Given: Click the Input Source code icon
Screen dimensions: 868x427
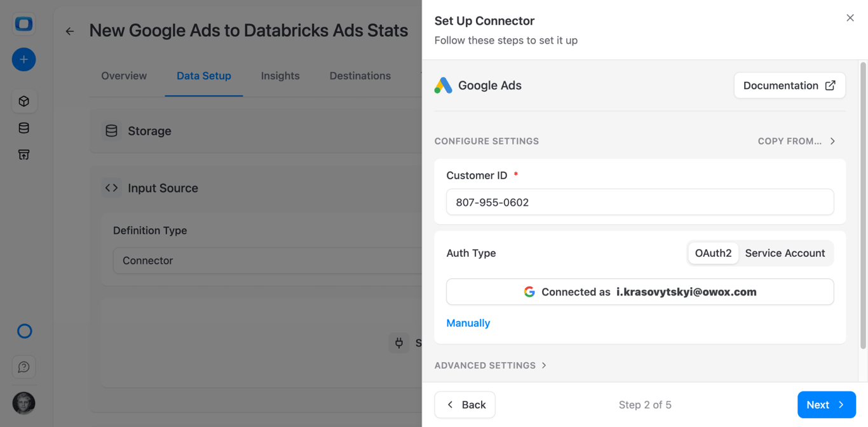Looking at the screenshot, I should point(111,188).
